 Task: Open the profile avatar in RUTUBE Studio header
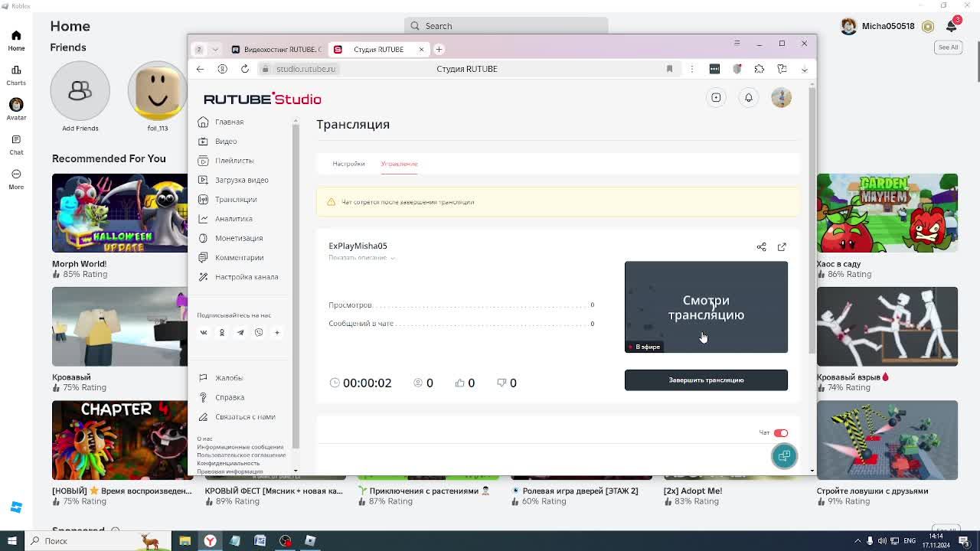pyautogui.click(x=781, y=97)
